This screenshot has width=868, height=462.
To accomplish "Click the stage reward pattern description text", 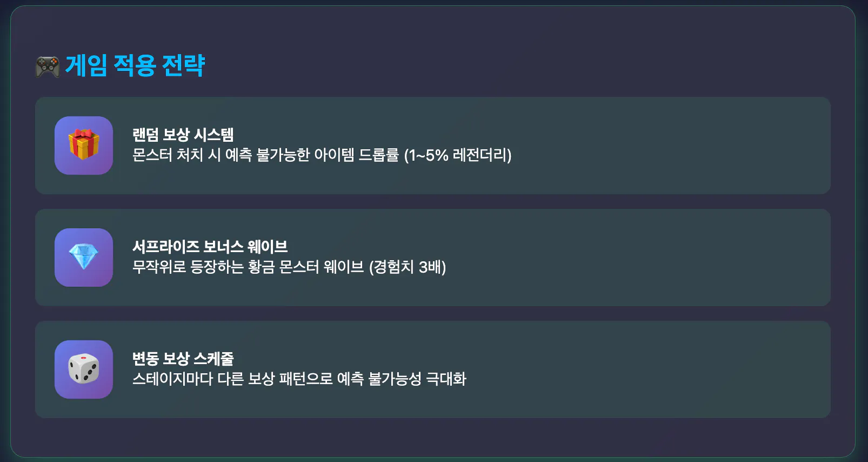I will click(299, 379).
